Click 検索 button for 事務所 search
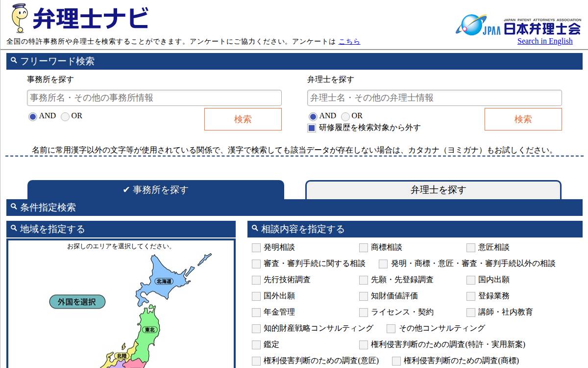 point(243,119)
